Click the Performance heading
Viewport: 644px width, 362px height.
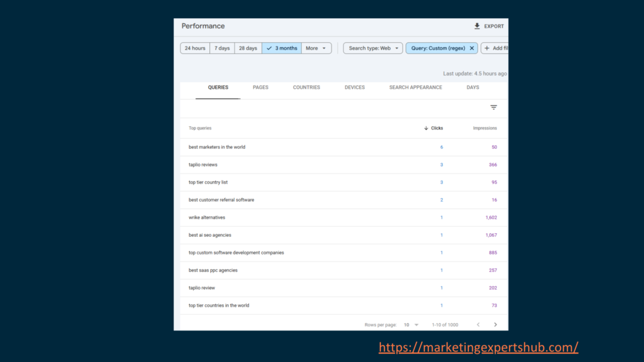click(203, 26)
